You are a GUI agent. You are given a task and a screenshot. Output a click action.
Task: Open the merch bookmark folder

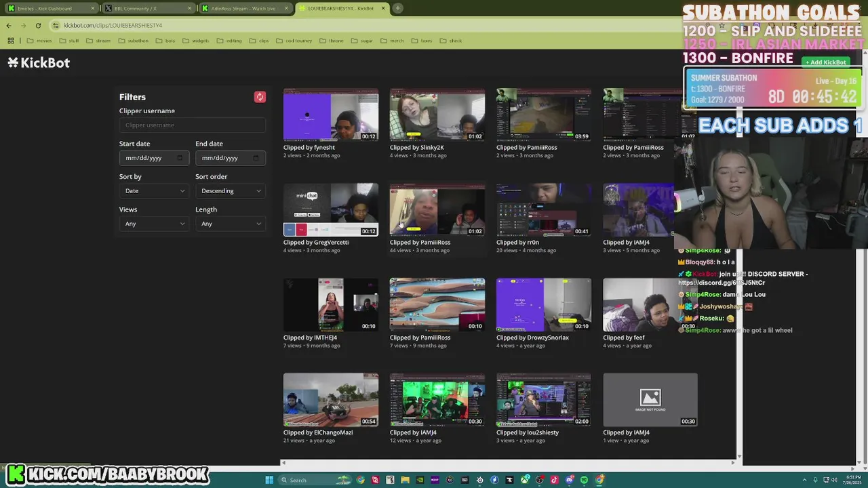click(x=392, y=41)
